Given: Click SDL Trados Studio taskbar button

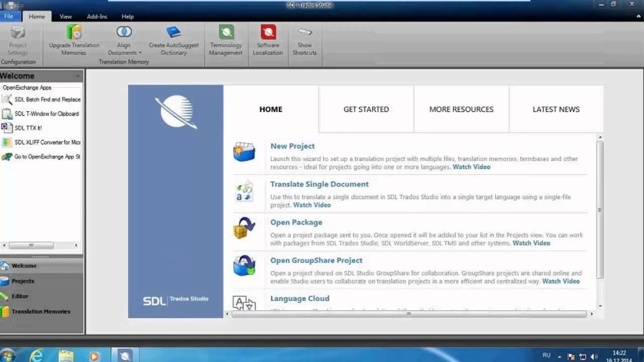Looking at the screenshot, I should 125,355.
